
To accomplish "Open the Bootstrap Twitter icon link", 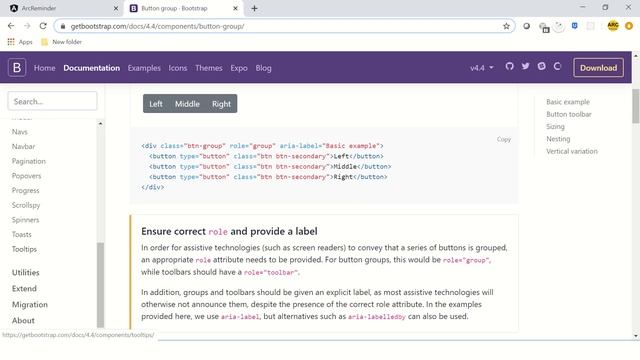I will click(525, 66).
